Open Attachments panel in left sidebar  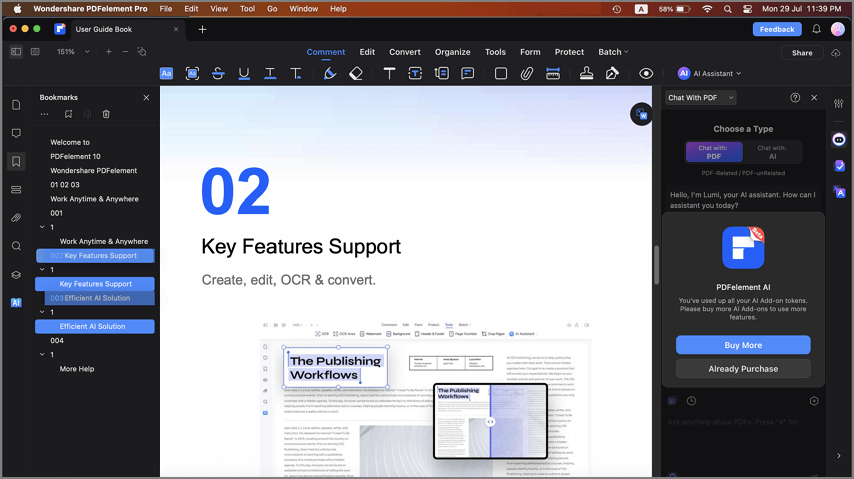coord(16,218)
